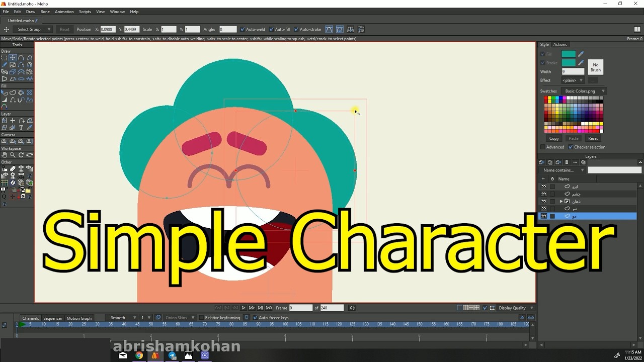Viewport: 644px width, 362px height.
Task: Open Chrome from the taskbar
Action: [x=139, y=355]
